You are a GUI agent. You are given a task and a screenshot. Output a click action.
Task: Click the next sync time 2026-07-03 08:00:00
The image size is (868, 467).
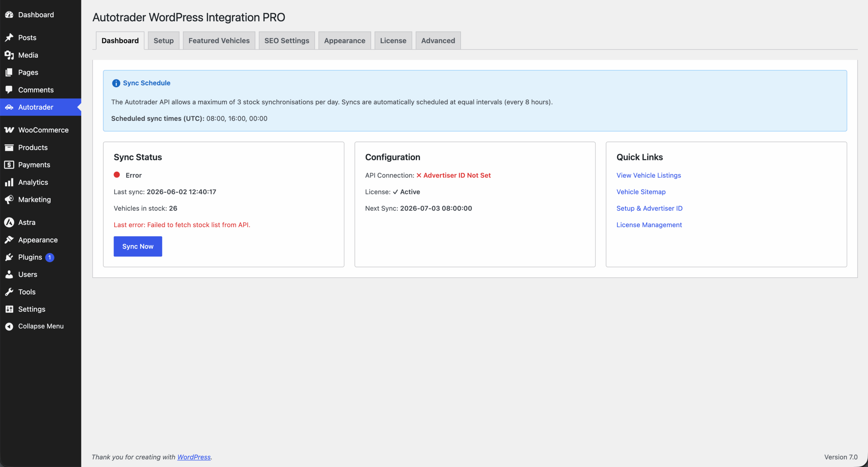(436, 208)
